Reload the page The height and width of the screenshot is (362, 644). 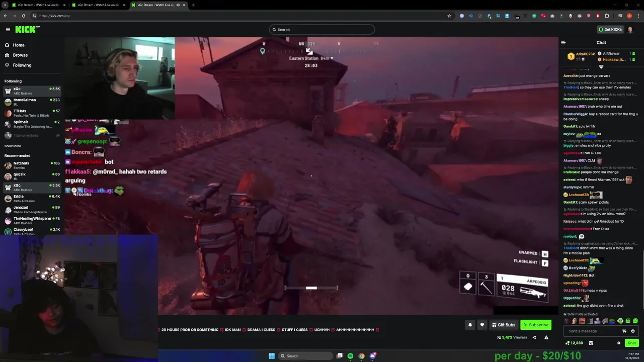click(x=23, y=16)
